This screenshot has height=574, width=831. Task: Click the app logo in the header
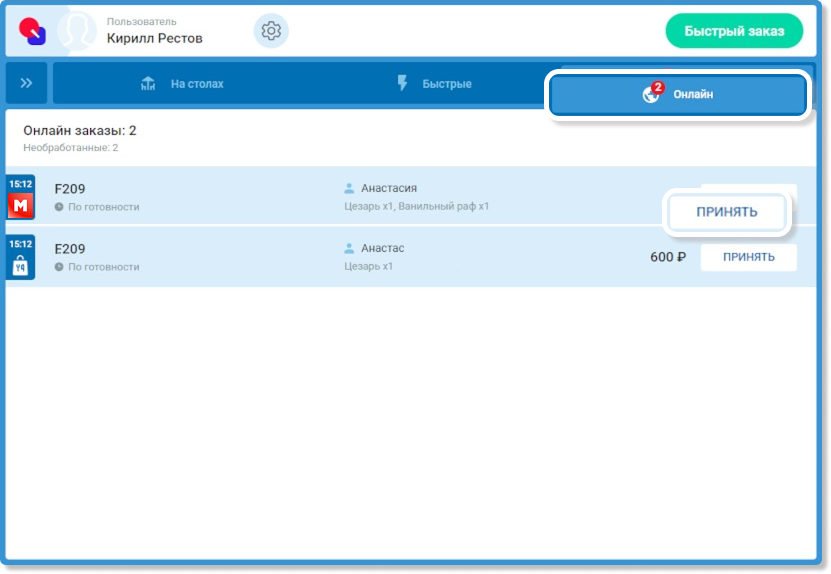click(x=33, y=31)
